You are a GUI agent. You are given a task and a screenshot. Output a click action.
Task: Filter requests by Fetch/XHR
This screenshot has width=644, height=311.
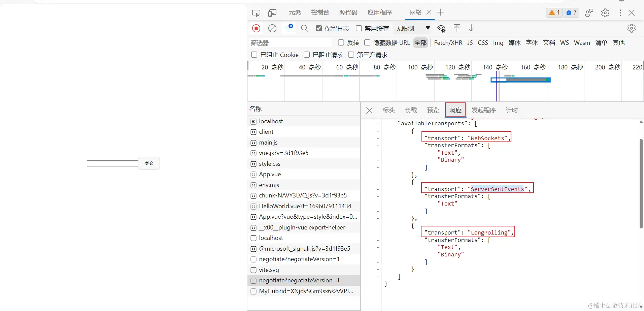448,43
